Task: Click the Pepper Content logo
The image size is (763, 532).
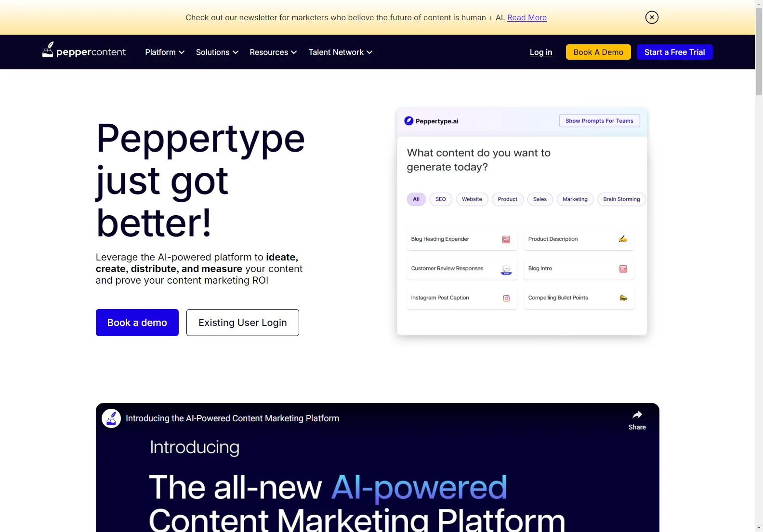Action: tap(84, 51)
